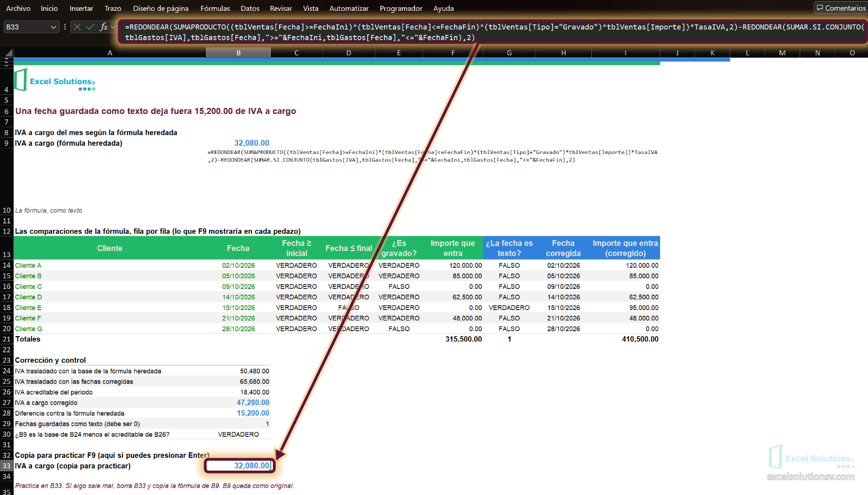Click the 32,080.00 value in row 9
Screen dimensions: 868x495
click(x=252, y=143)
